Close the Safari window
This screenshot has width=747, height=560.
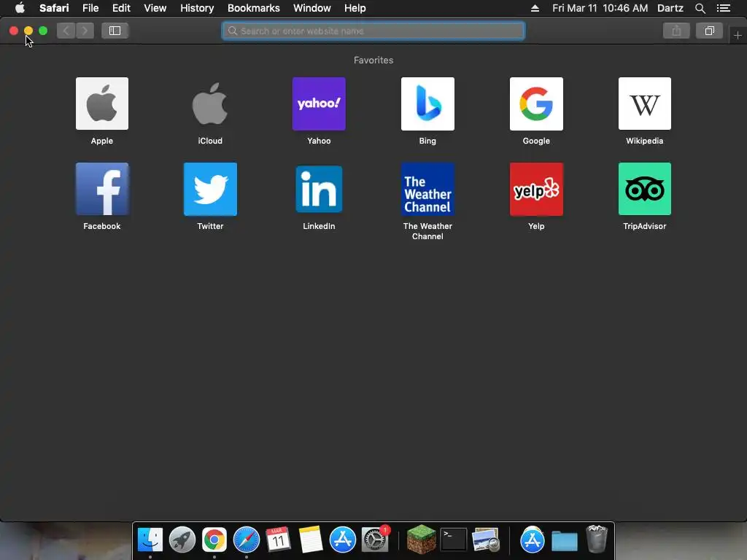pyautogui.click(x=14, y=31)
